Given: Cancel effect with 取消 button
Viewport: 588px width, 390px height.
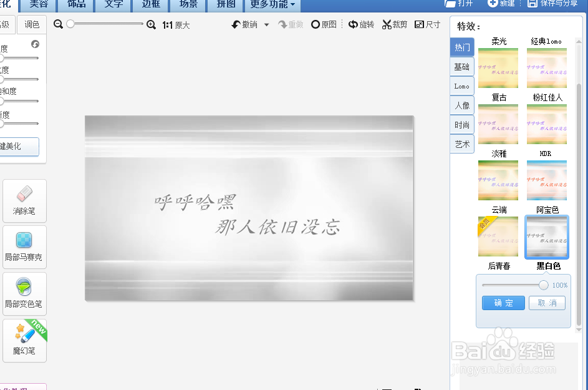Looking at the screenshot, I should coord(547,303).
